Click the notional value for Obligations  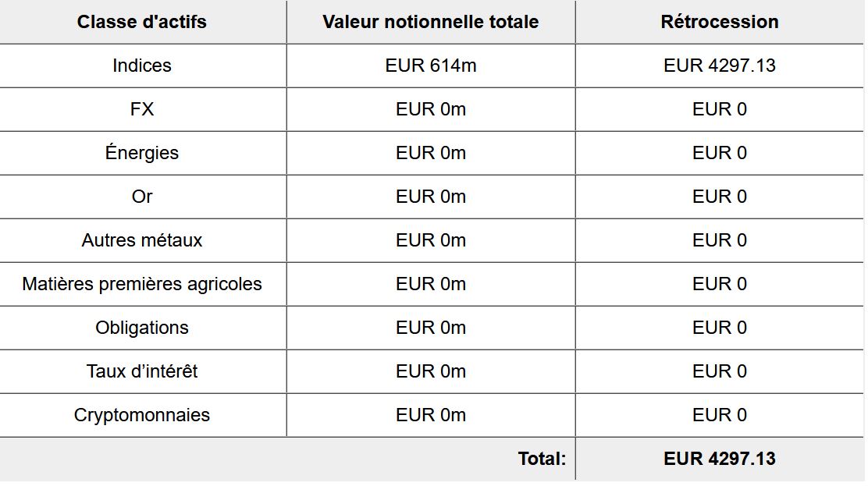point(431,328)
